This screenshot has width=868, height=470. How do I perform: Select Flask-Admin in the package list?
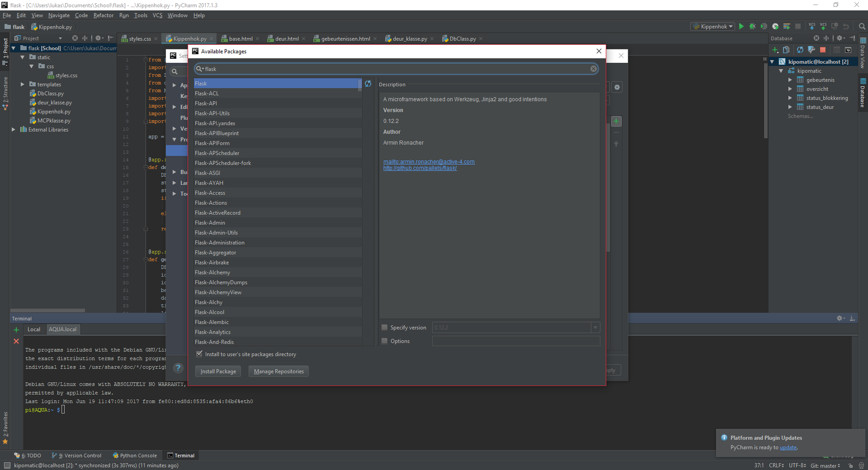210,223
